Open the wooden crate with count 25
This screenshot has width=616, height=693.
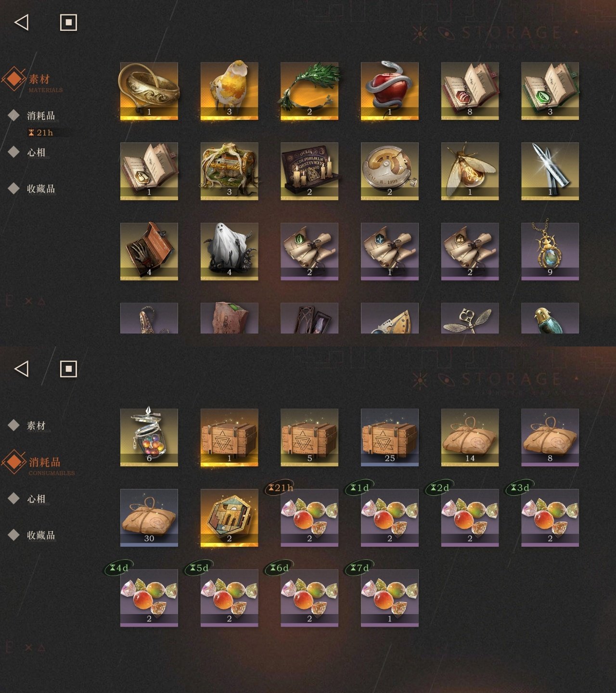pos(390,437)
